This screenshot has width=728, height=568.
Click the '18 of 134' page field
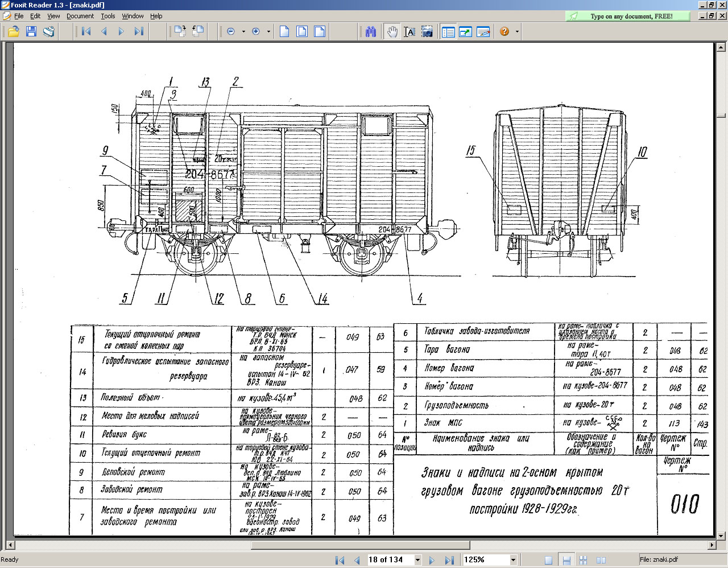[x=390, y=560]
